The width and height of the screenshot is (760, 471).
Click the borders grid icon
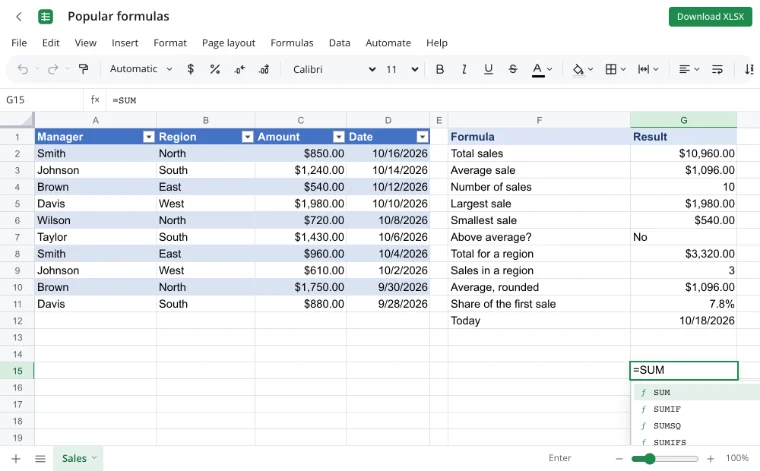coord(611,69)
